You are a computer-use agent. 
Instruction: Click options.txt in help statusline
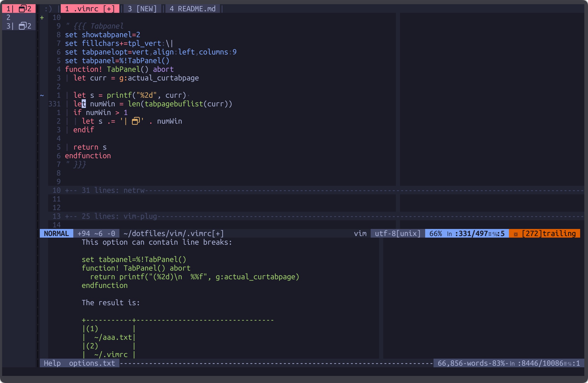92,363
